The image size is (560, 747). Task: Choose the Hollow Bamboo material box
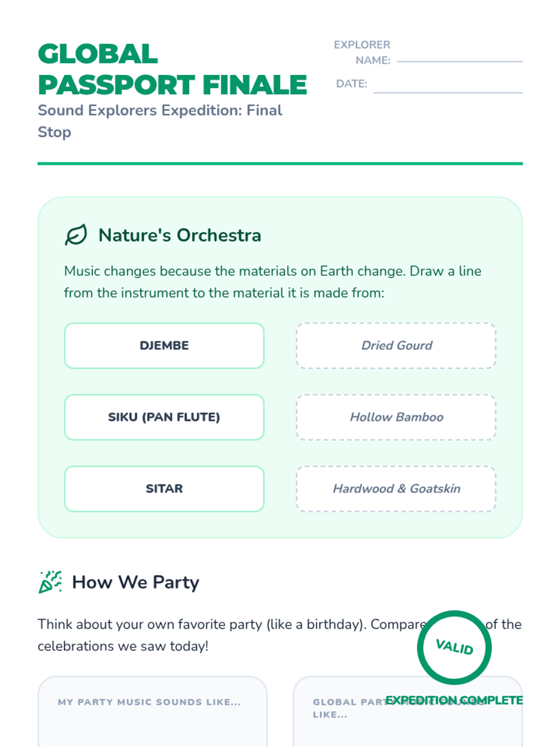pos(396,417)
